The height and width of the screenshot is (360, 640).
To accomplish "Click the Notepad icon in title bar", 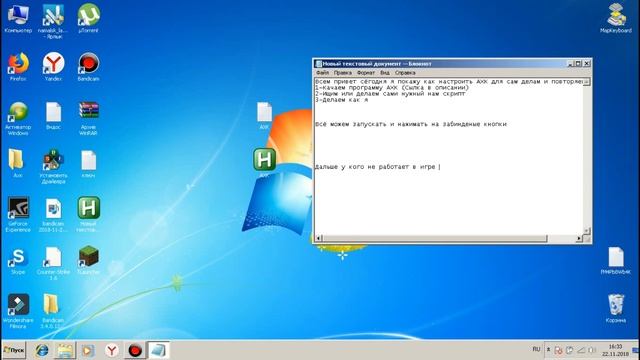I will [319, 64].
